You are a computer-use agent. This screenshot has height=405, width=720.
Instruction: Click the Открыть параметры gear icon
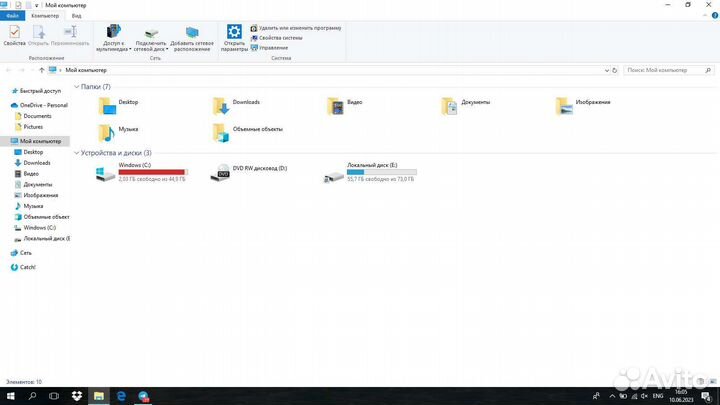click(234, 36)
